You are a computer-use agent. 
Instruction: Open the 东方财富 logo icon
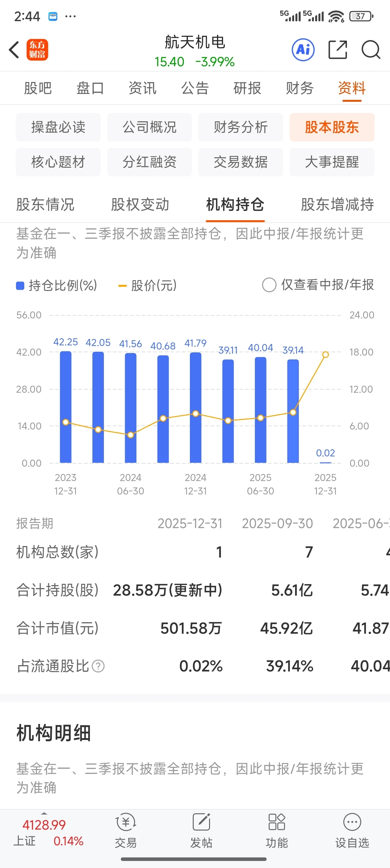[37, 50]
